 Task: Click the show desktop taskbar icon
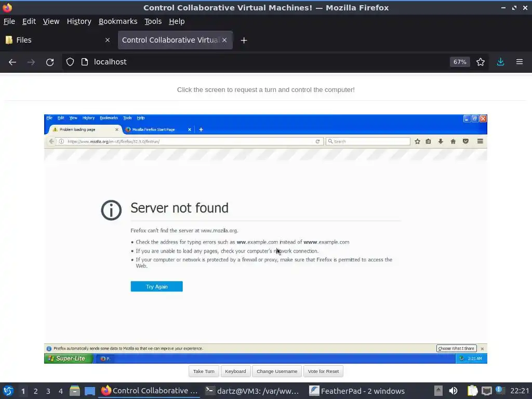pyautogui.click(x=90, y=391)
